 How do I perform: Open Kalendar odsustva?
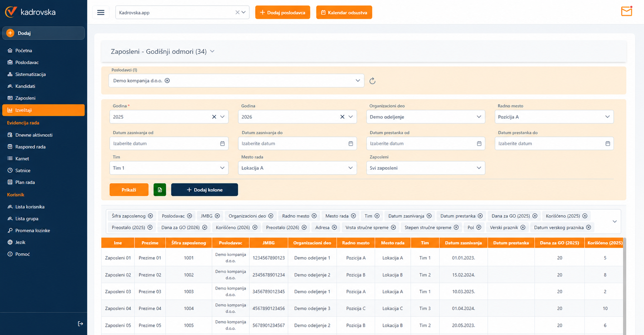(344, 13)
